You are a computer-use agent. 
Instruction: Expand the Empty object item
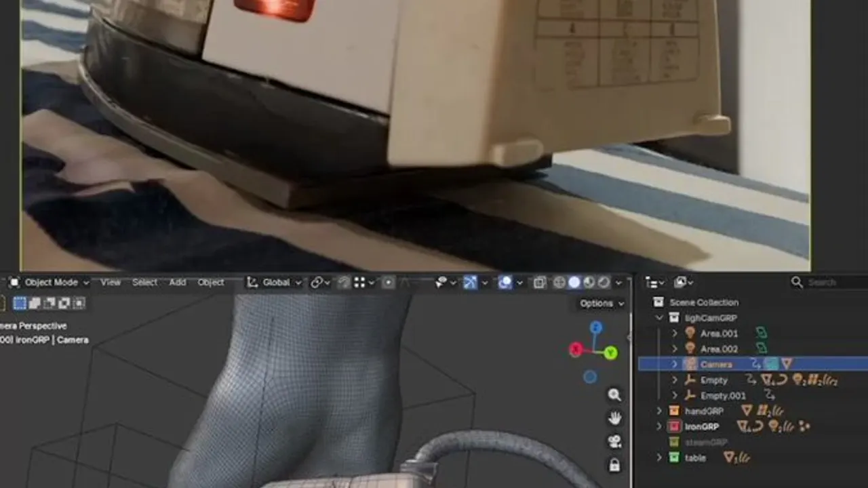[x=675, y=380]
